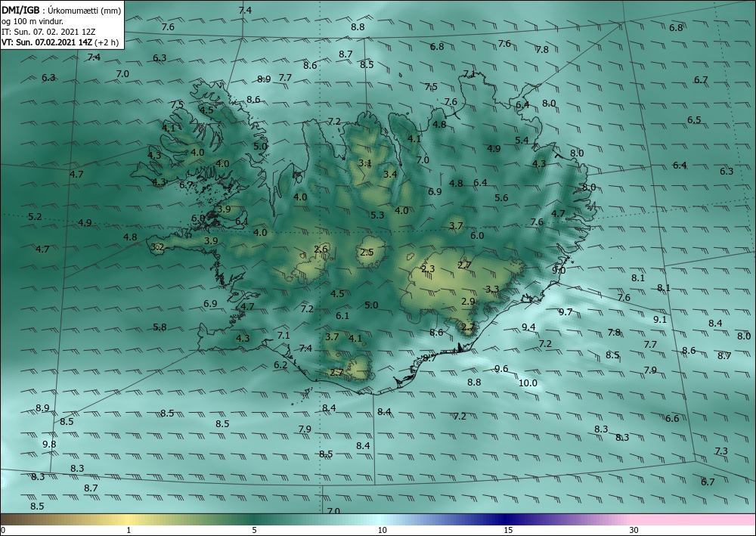
Task: Click the 9.8 value in the southwest ocean
Action: [x=49, y=445]
